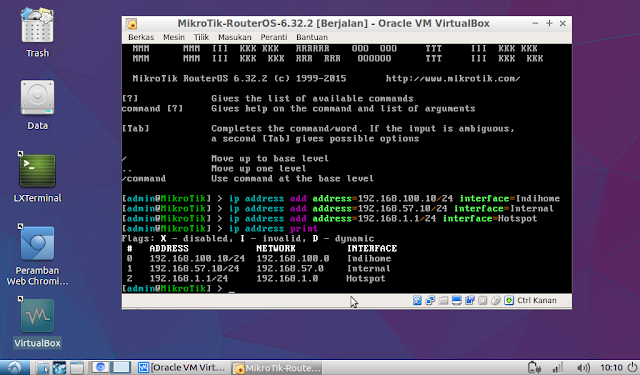Open the Mesin menu
The width and height of the screenshot is (640, 375).
(x=174, y=37)
